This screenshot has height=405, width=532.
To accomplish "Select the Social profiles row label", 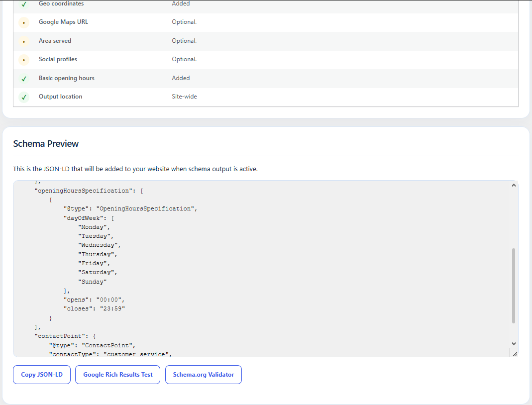I will click(x=58, y=59).
